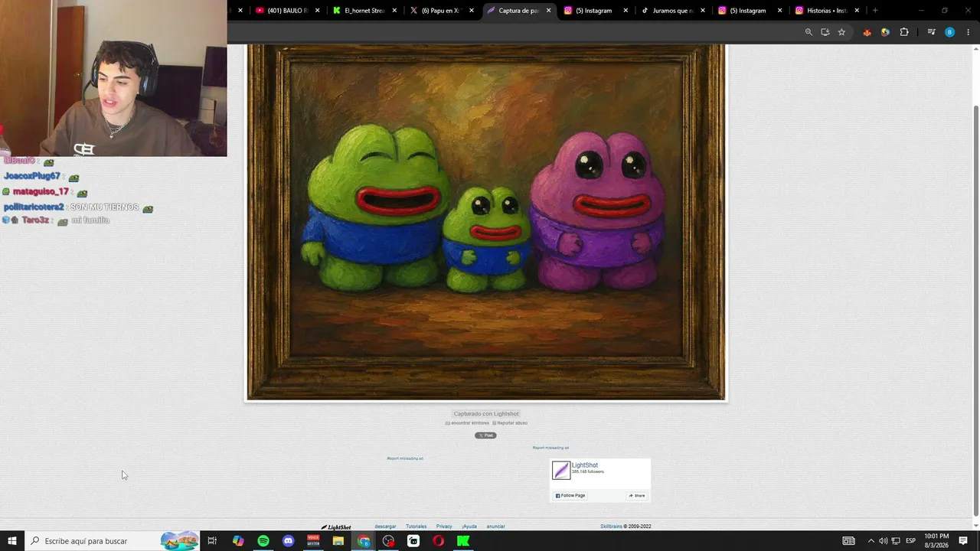The image size is (980, 551).
Task: Click the LightShot feather page thumbnail
Action: click(x=561, y=471)
